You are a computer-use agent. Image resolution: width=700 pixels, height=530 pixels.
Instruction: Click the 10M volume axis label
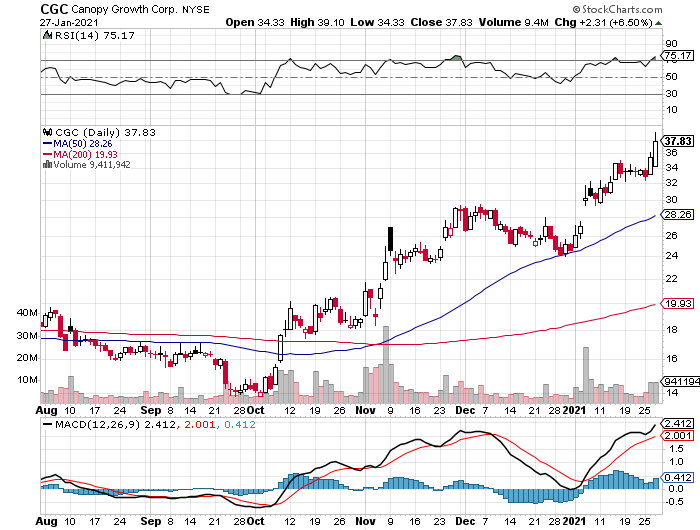pos(27,380)
